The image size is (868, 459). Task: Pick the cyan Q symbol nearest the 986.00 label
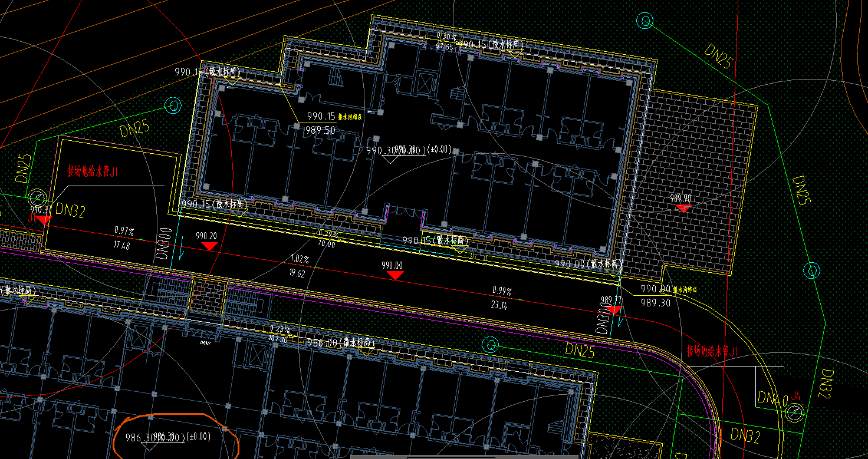[x=491, y=344]
